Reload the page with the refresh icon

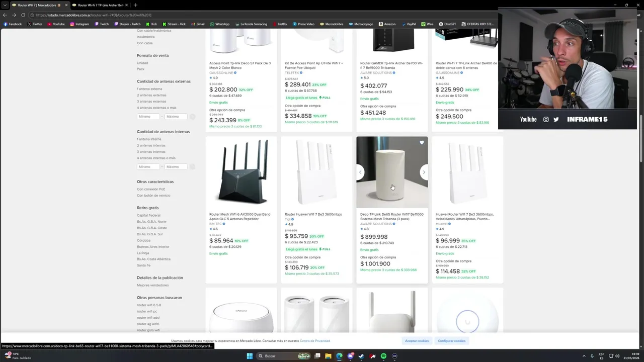click(x=24, y=15)
